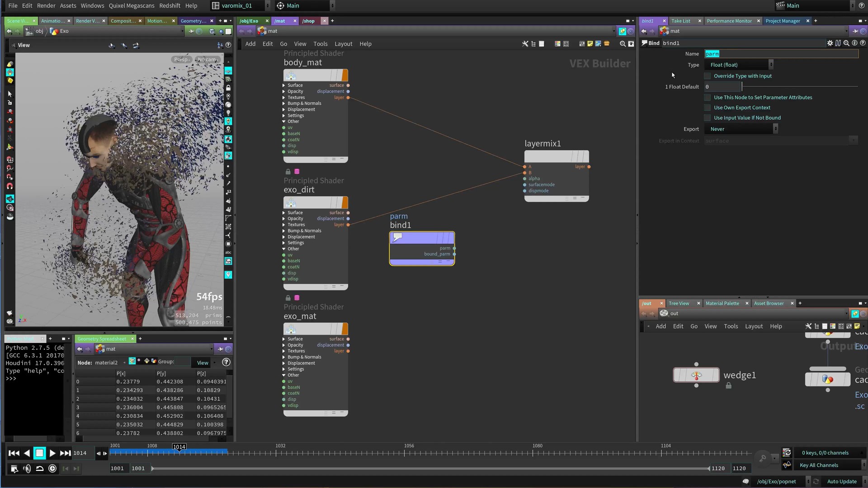The width and height of the screenshot is (868, 488).
Task: Click Key All Channels button
Action: (x=819, y=465)
